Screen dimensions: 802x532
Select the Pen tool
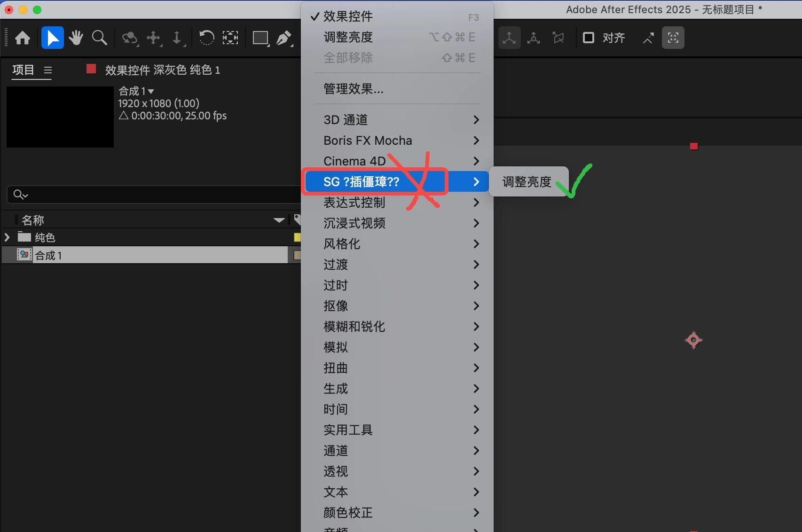tap(284, 38)
